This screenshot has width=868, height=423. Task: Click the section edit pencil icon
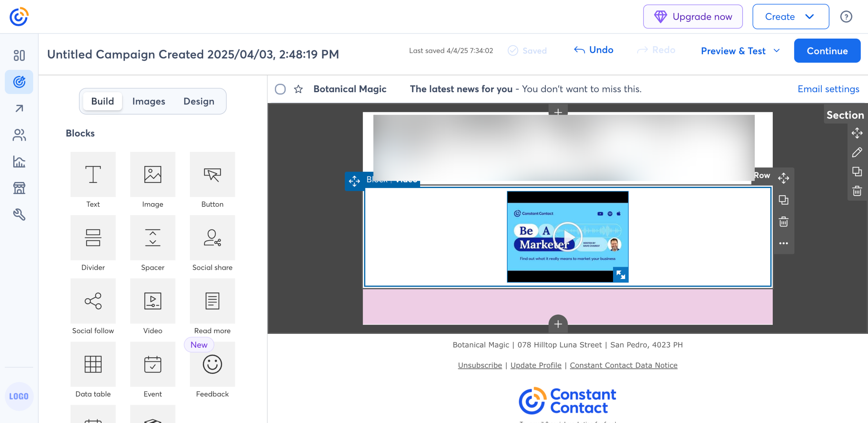point(857,153)
